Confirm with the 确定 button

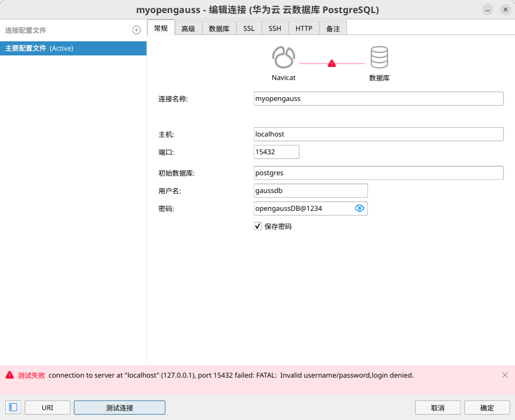(x=487, y=407)
